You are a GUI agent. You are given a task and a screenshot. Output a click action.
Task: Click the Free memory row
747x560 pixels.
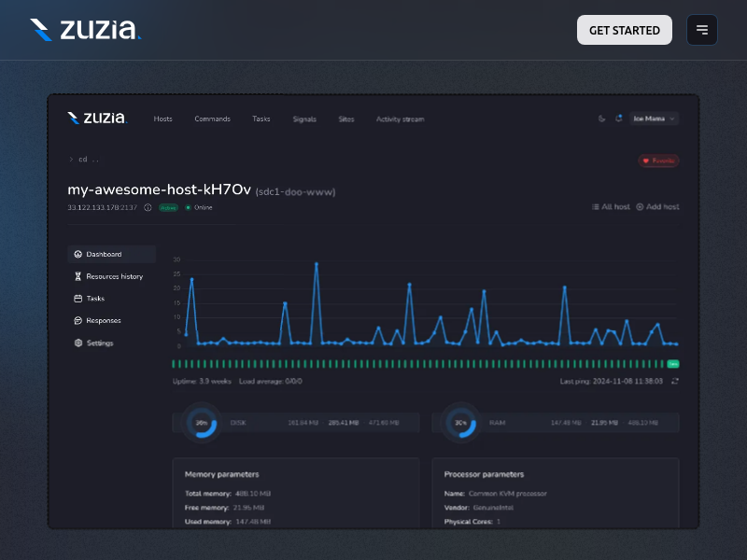[x=224, y=508]
